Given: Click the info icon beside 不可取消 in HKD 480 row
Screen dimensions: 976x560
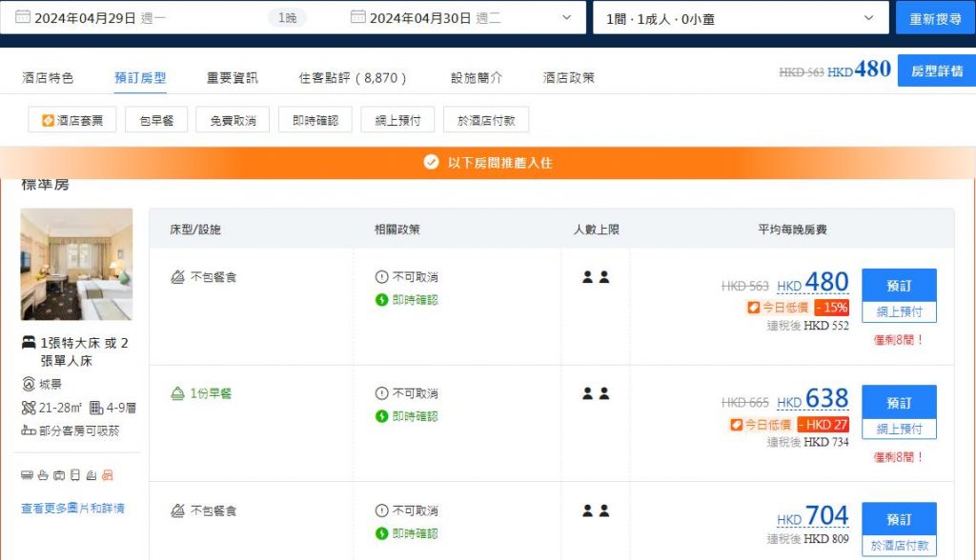Looking at the screenshot, I should 381,277.
